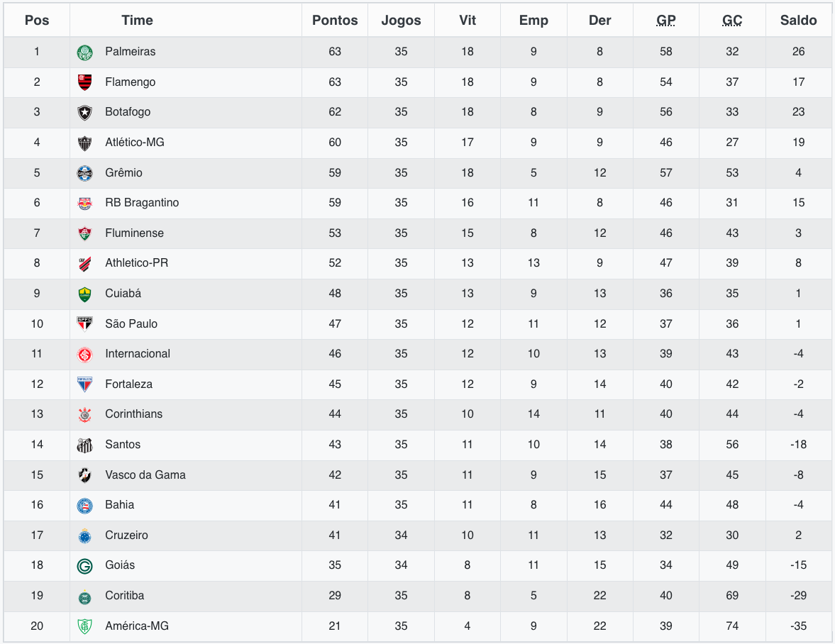Click the Botafogo star shield icon

84,112
